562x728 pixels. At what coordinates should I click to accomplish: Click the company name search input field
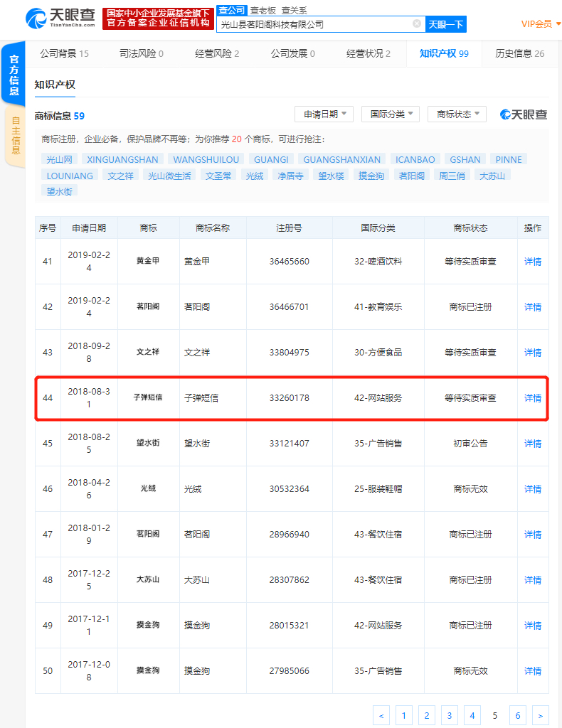(x=313, y=24)
